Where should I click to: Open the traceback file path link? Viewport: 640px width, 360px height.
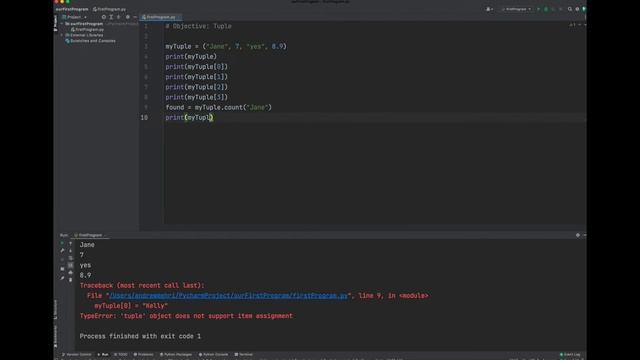229,296
